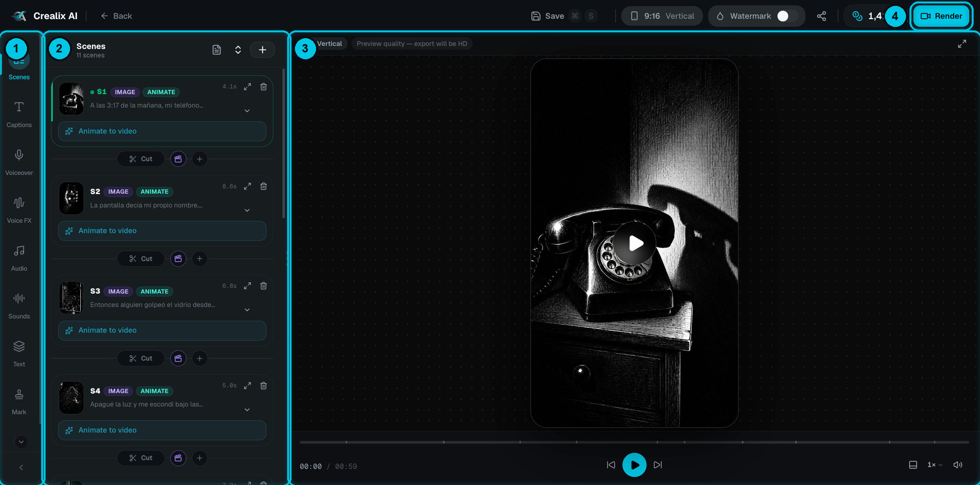
Task: Delete scene S1
Action: 264,87
